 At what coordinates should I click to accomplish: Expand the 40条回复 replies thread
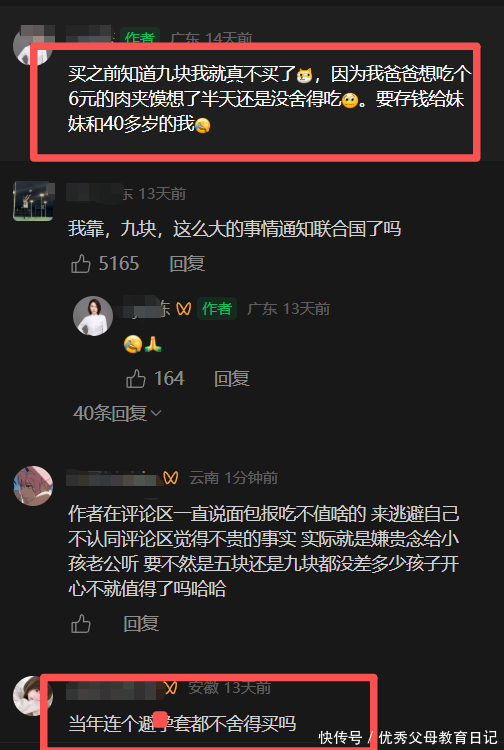coord(117,413)
